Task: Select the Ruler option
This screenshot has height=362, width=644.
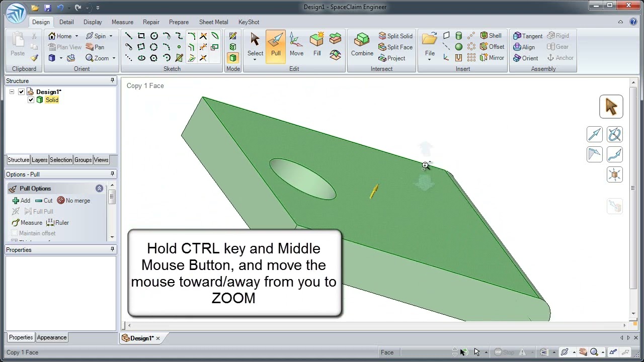Action: (x=57, y=223)
